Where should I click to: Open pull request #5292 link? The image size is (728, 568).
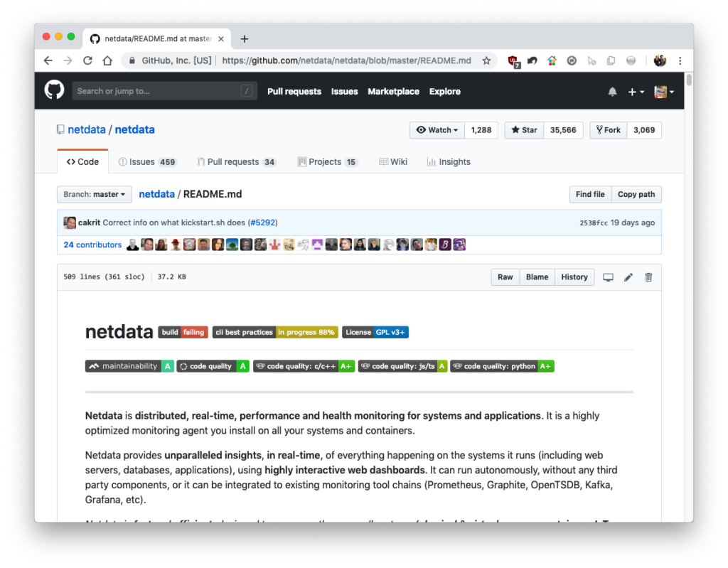(x=263, y=223)
